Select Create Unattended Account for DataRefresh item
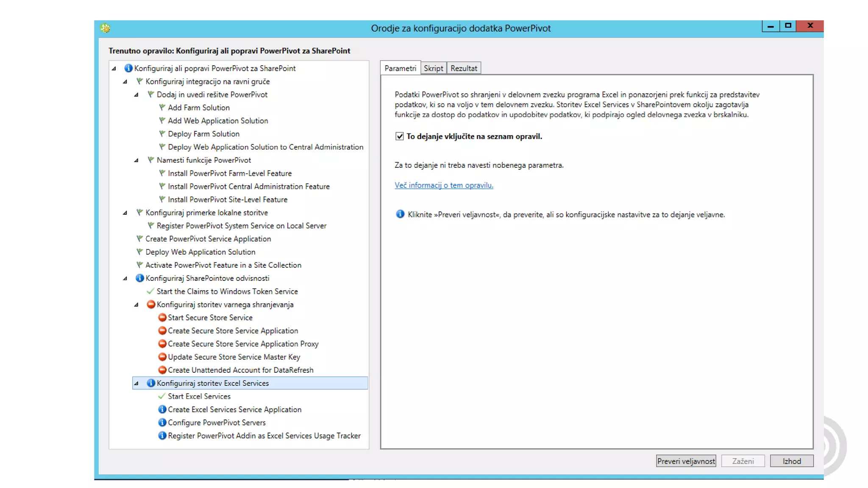The image size is (868, 488). 240,370
